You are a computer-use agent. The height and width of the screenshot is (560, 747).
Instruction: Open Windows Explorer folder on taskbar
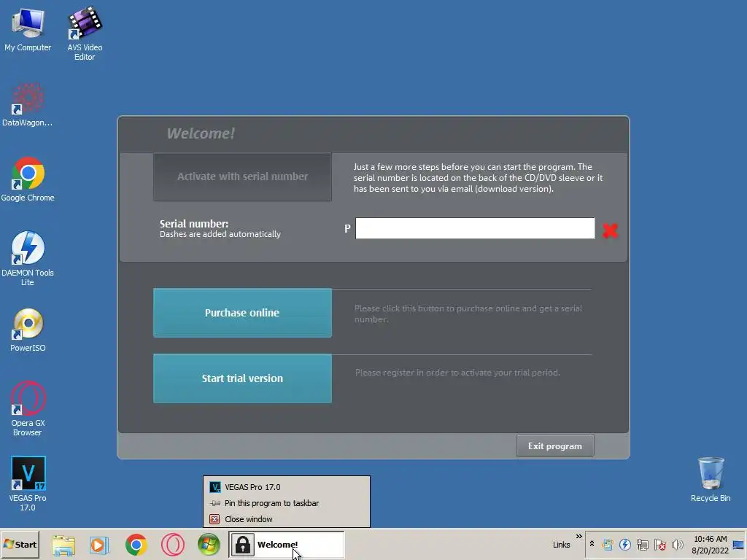click(63, 545)
